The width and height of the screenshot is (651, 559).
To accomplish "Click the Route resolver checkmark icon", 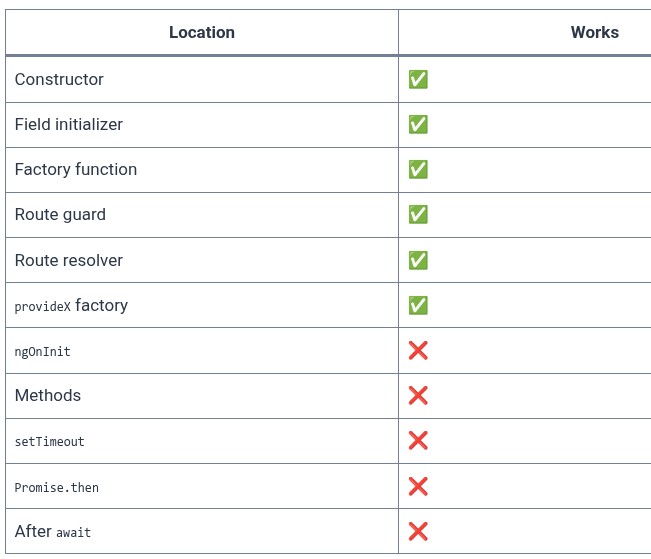I will [418, 260].
